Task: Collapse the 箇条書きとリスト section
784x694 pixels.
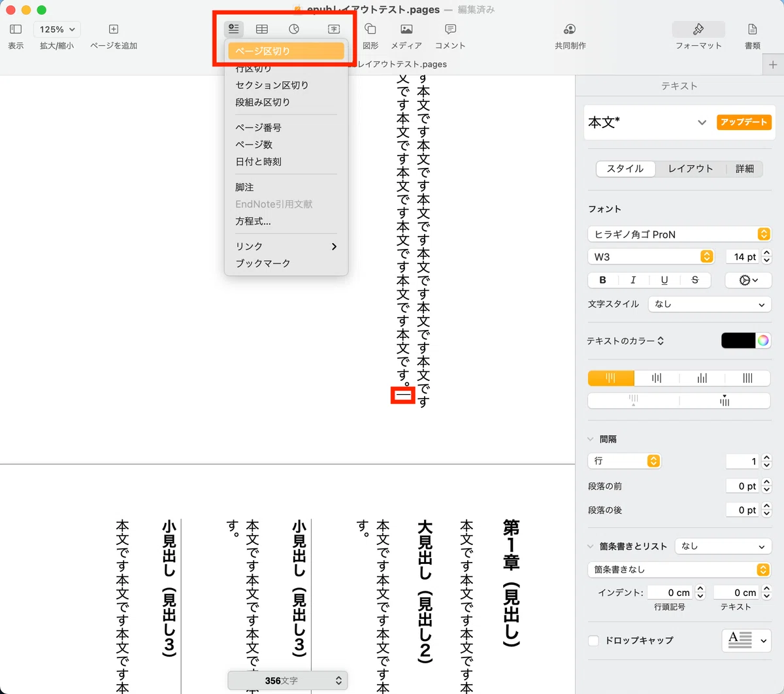Action: click(591, 546)
